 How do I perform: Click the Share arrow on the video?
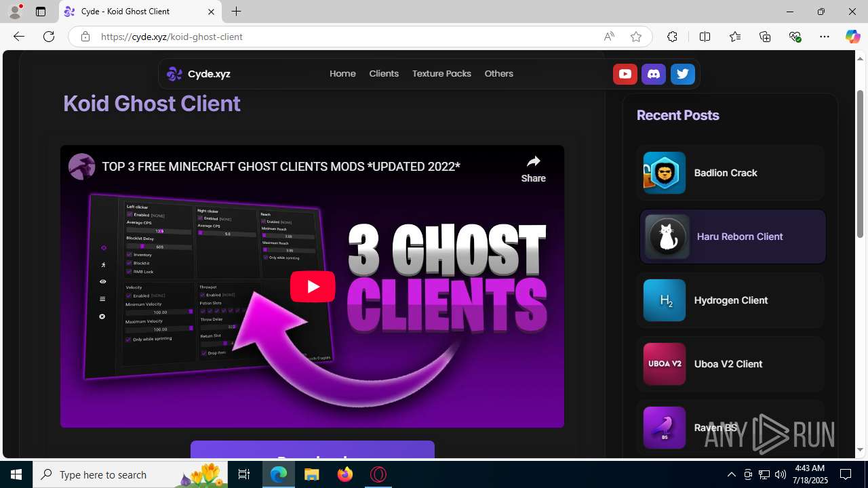(533, 169)
